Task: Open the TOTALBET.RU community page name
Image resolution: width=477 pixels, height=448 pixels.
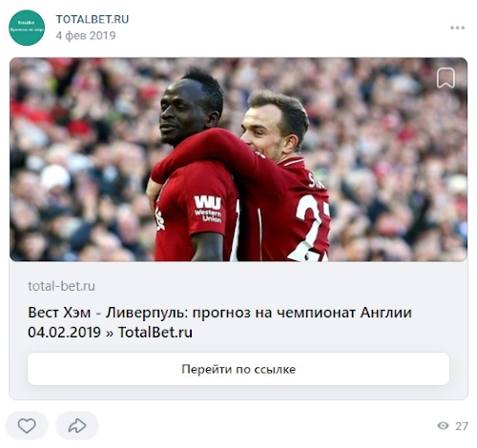Action: (93, 19)
